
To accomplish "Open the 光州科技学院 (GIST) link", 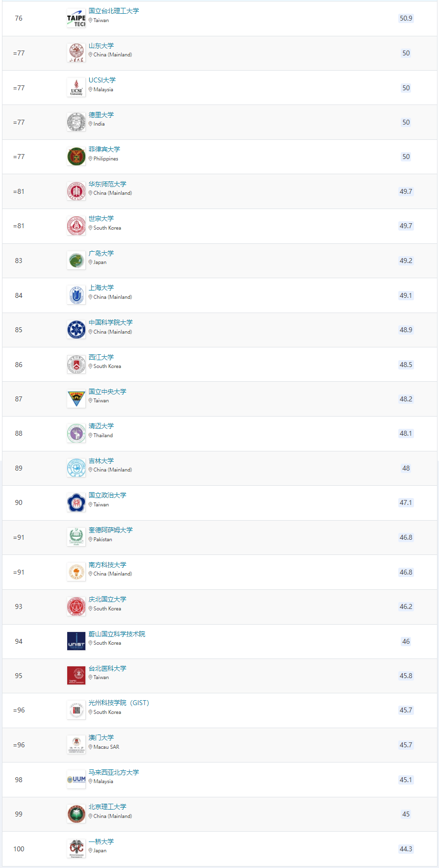I will tap(119, 703).
